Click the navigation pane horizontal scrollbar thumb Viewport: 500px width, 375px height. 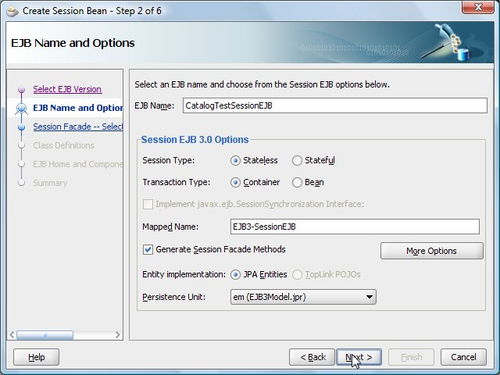(45, 335)
